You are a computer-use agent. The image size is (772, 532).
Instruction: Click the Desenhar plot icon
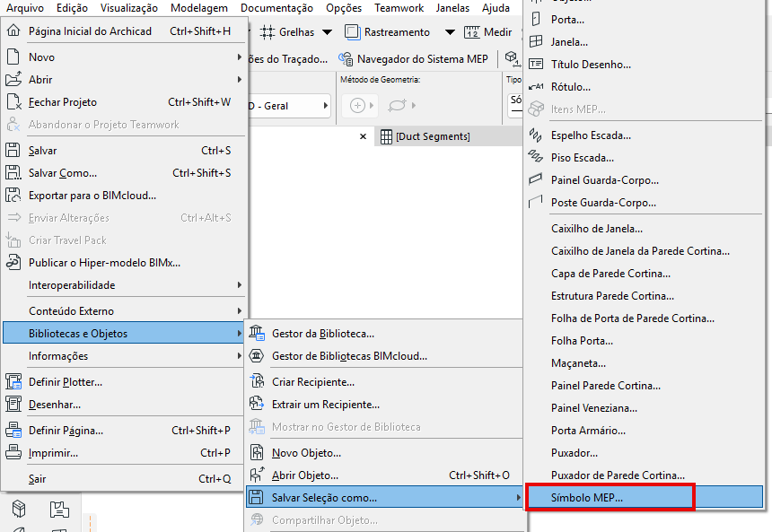tap(13, 404)
